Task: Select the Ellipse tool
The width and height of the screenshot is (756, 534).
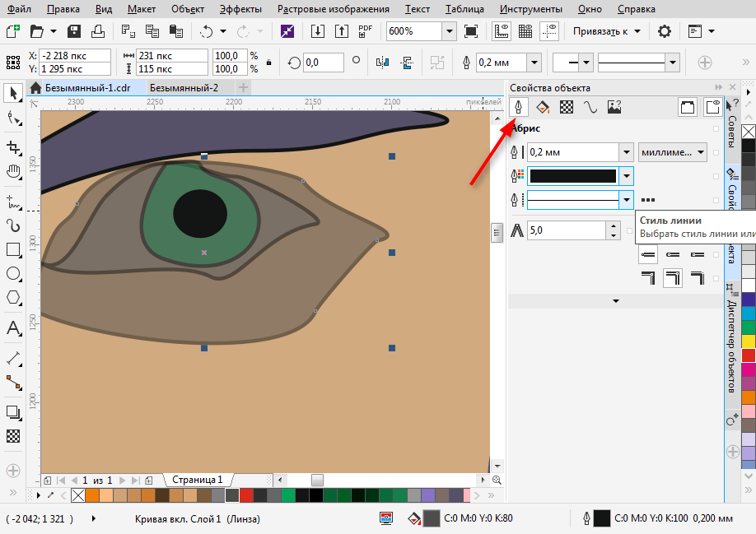Action: (x=13, y=273)
